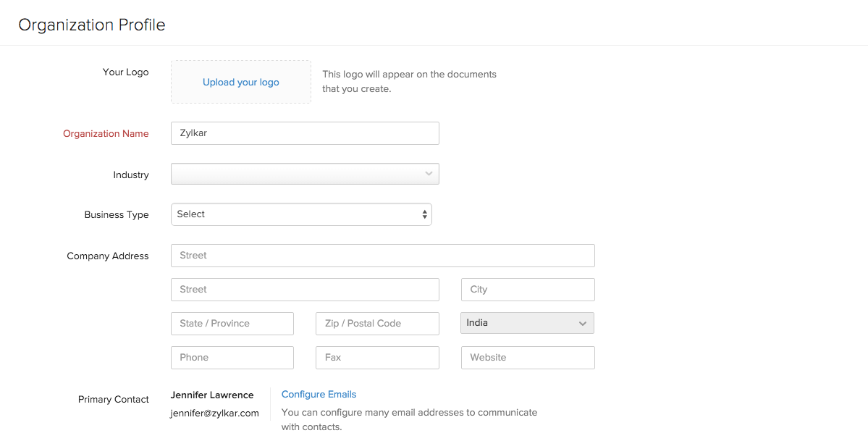Click the country dropdown chevron icon
This screenshot has height=441, width=868.
coord(583,324)
